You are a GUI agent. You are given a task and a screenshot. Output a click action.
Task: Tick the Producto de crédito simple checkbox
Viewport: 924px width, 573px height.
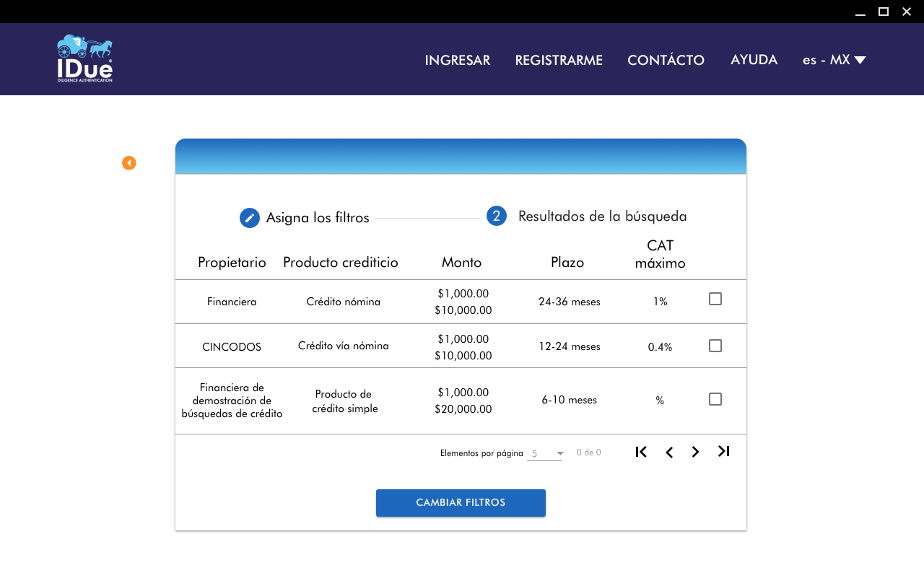coord(715,399)
